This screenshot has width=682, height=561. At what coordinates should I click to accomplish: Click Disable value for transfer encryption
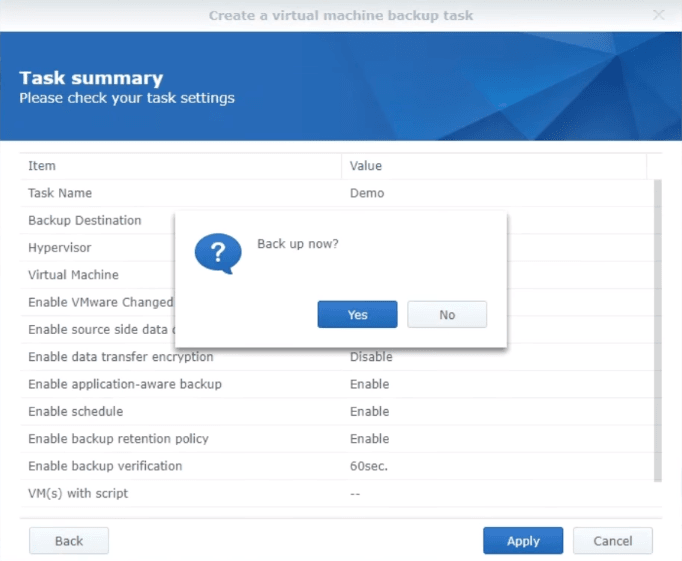click(371, 357)
